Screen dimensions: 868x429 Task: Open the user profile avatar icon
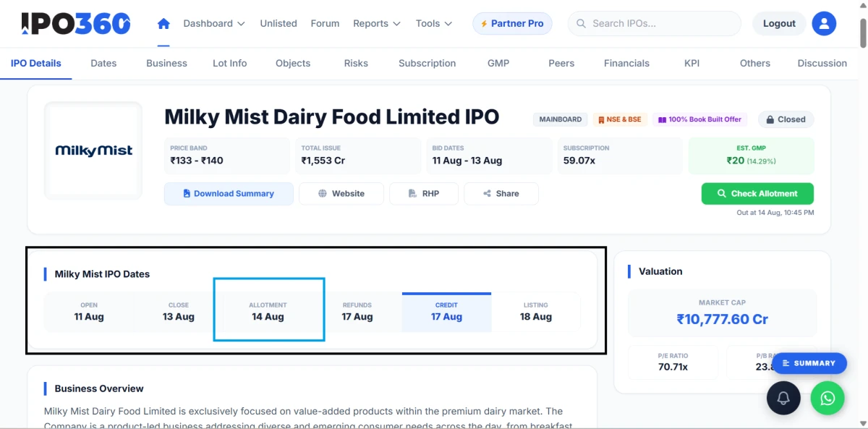pos(824,23)
